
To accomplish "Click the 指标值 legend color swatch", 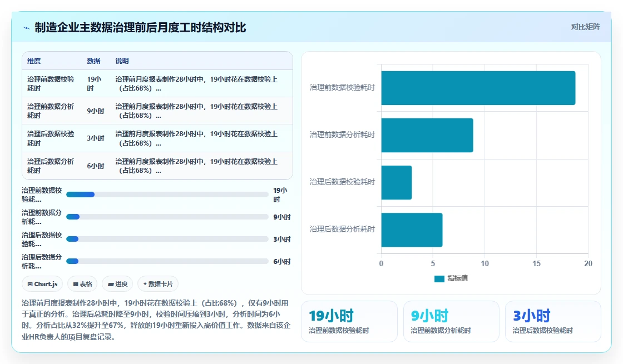I will (x=439, y=278).
